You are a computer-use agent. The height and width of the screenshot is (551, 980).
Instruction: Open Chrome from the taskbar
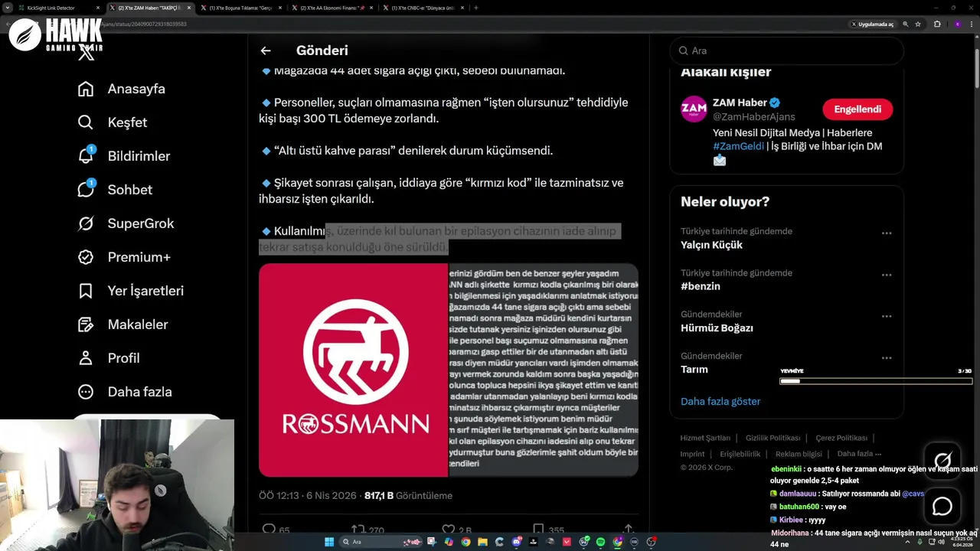[x=465, y=542]
